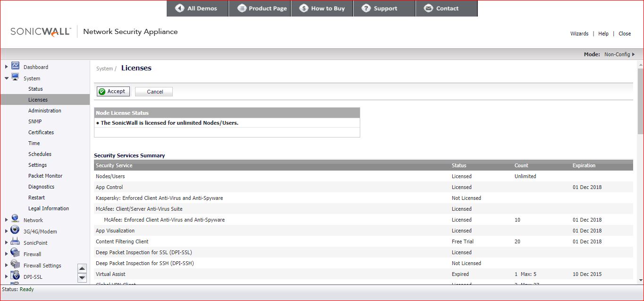Select the Firewall icon
The height and width of the screenshot is (301, 644).
[16, 253]
